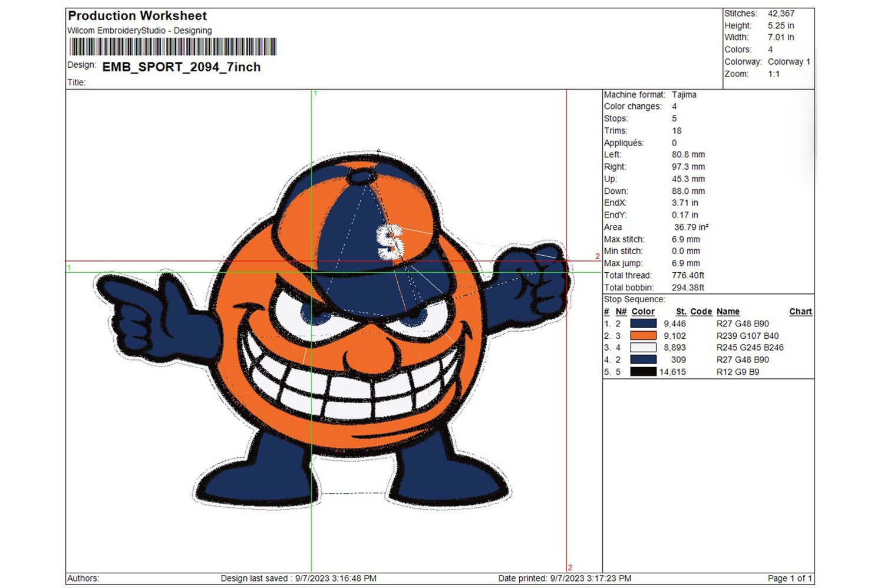Select the stitches count 42,367
The image size is (884, 588).
[x=781, y=14]
